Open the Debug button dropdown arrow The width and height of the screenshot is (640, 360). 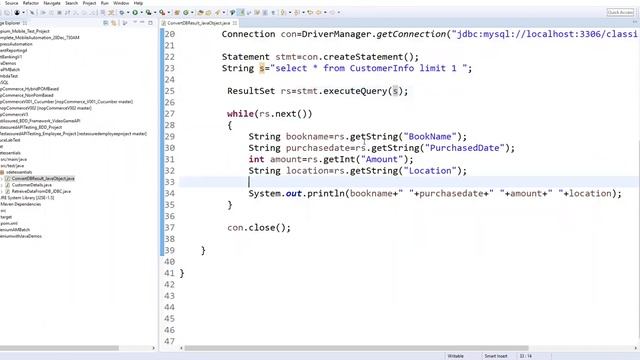click(x=128, y=12)
